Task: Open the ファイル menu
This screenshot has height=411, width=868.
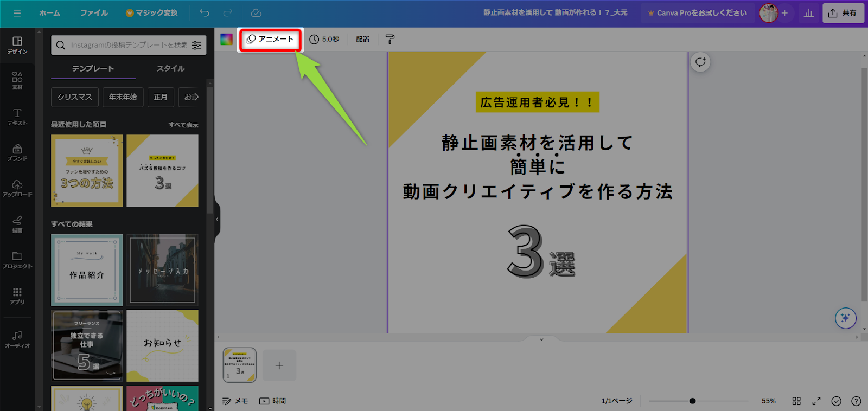Action: coord(94,13)
